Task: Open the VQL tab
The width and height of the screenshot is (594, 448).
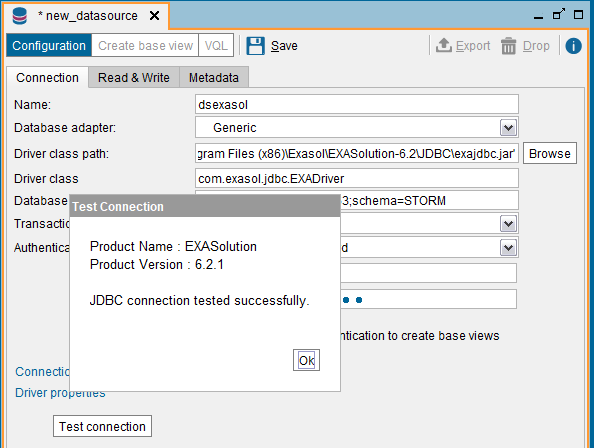Action: [216, 45]
